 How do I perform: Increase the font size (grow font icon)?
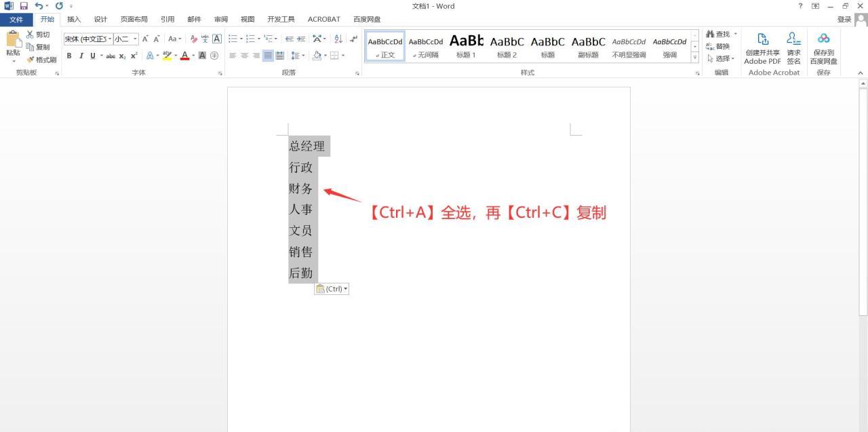pos(145,39)
